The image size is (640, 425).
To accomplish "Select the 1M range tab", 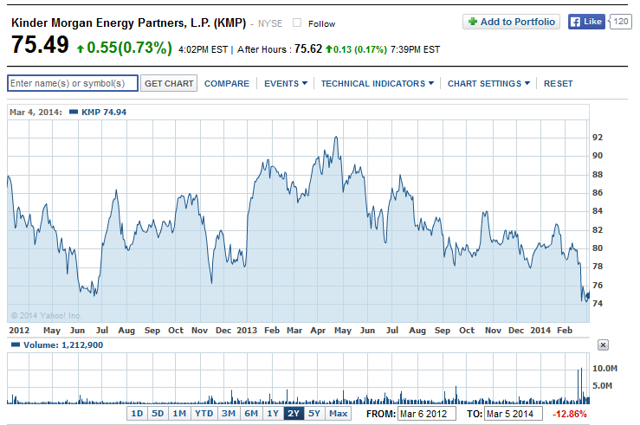I will (x=179, y=414).
